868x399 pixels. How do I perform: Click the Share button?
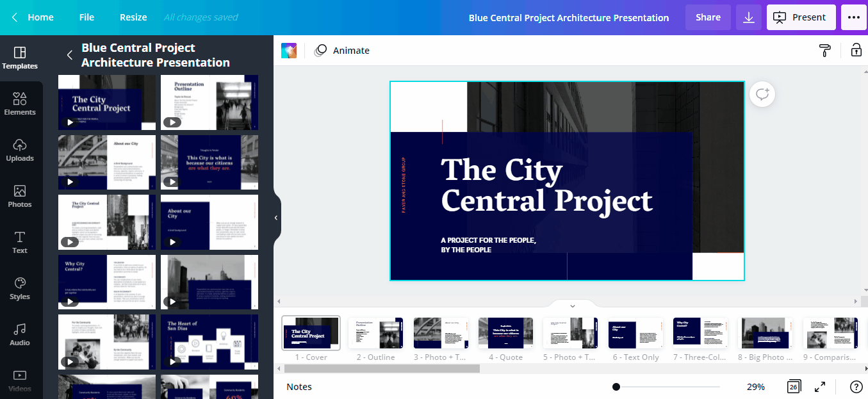pos(708,17)
